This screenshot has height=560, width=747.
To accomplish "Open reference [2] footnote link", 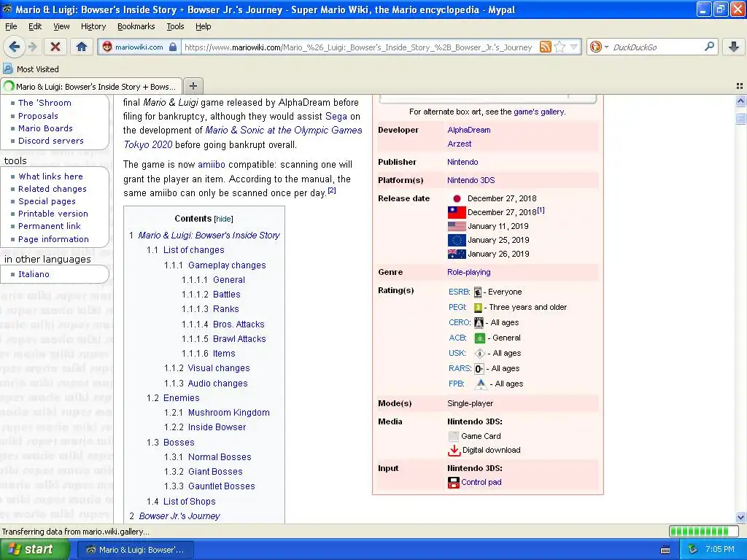I will click(x=332, y=190).
